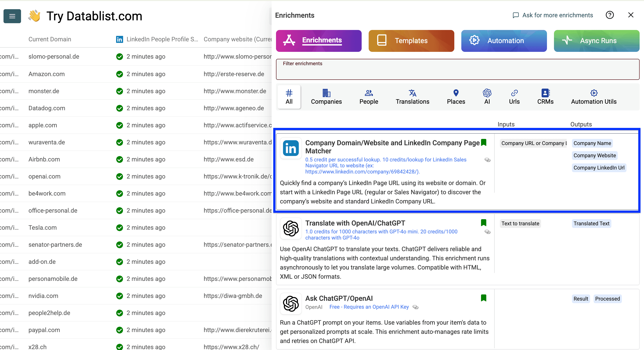Select the CRMs category icon
Viewport: 644px width, 350px height.
point(545,97)
